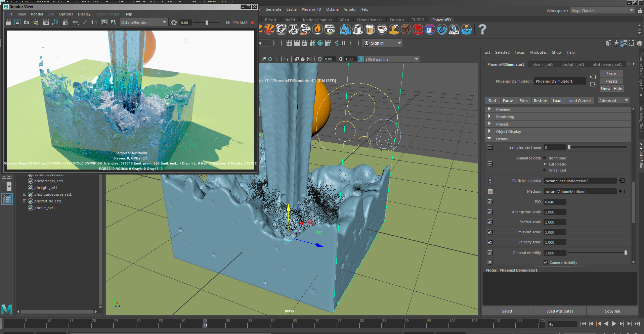The height and width of the screenshot is (334, 644).
Task: Click the PhoenixFD help question mark icon
Action: click(482, 30)
